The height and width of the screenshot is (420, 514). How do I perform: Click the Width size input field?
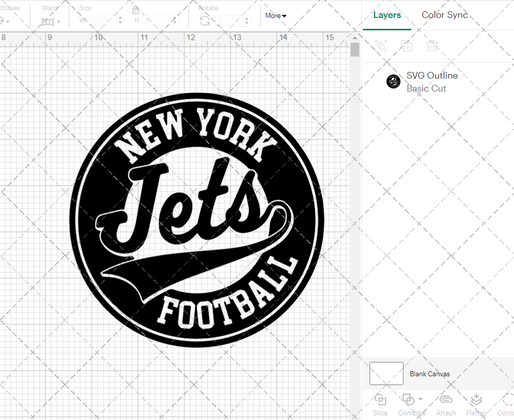103,21
